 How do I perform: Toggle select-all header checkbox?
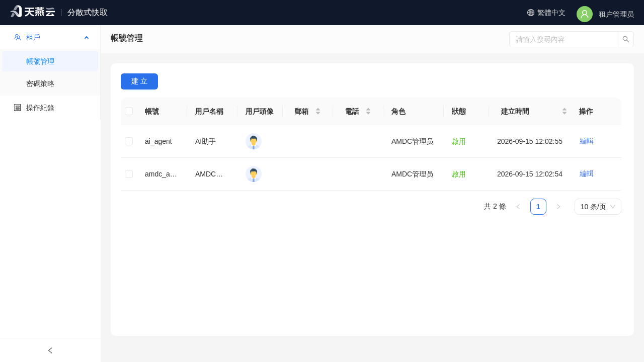[129, 111]
